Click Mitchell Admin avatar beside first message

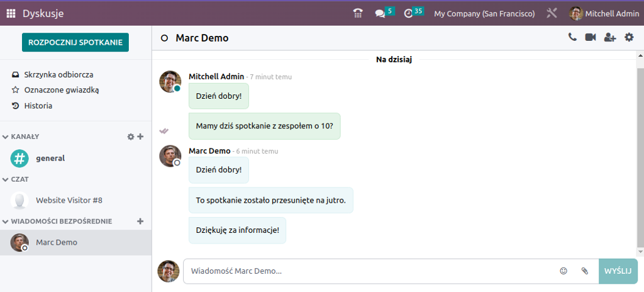170,81
